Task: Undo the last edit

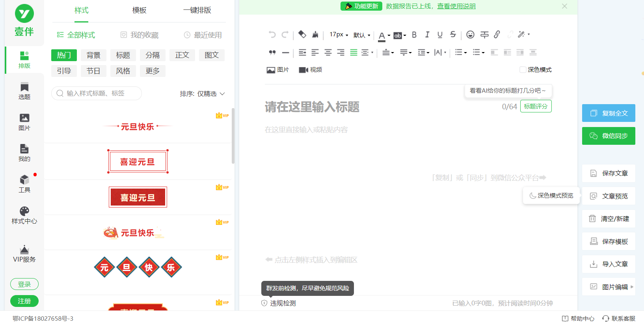Action: [x=272, y=35]
